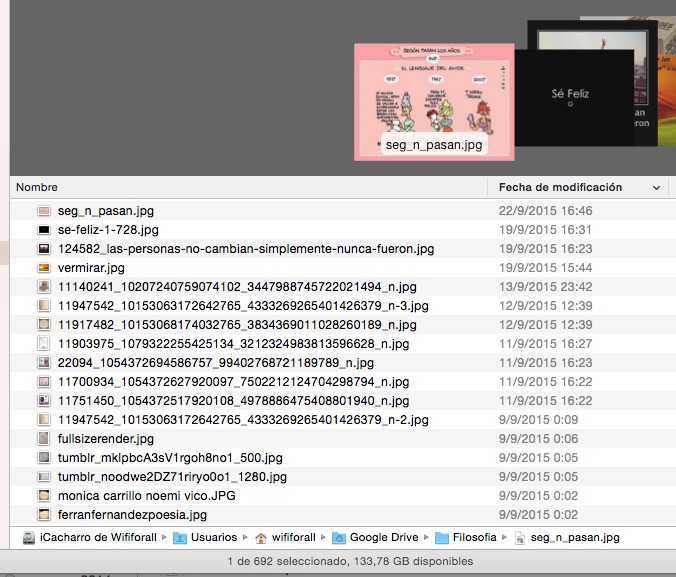Click the Usuarios folder icon in path bar

click(180, 537)
